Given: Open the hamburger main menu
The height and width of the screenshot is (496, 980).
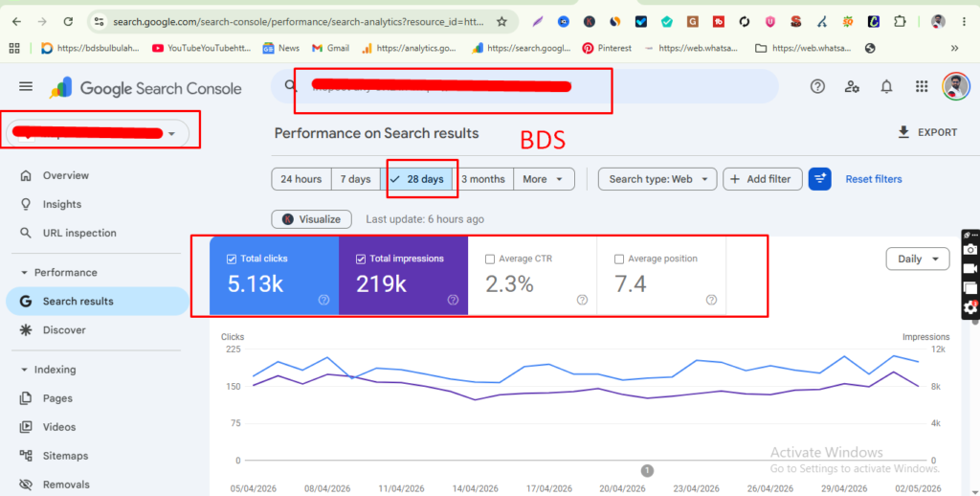Looking at the screenshot, I should click(26, 87).
